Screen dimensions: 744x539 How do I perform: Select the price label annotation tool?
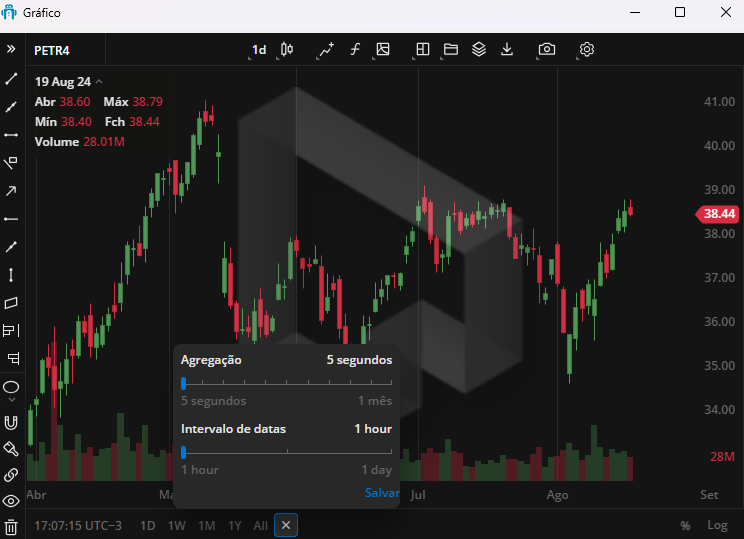(x=11, y=163)
